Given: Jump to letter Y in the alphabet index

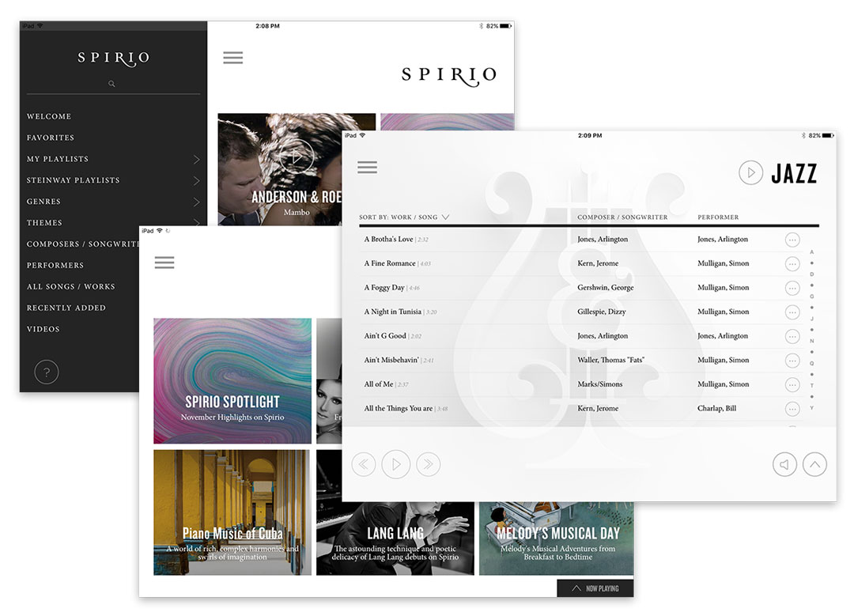Looking at the screenshot, I should [x=811, y=408].
